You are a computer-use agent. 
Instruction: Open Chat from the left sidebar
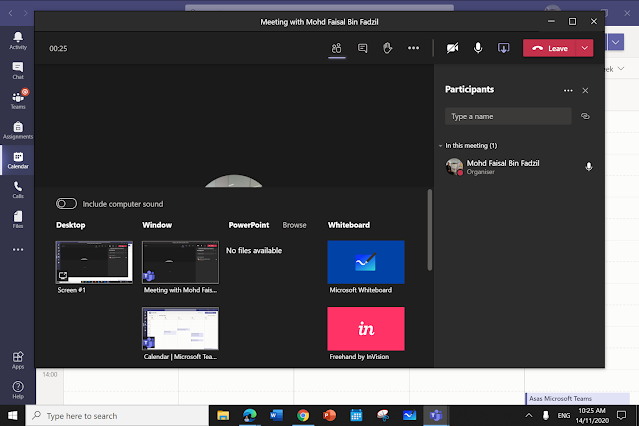(18, 71)
